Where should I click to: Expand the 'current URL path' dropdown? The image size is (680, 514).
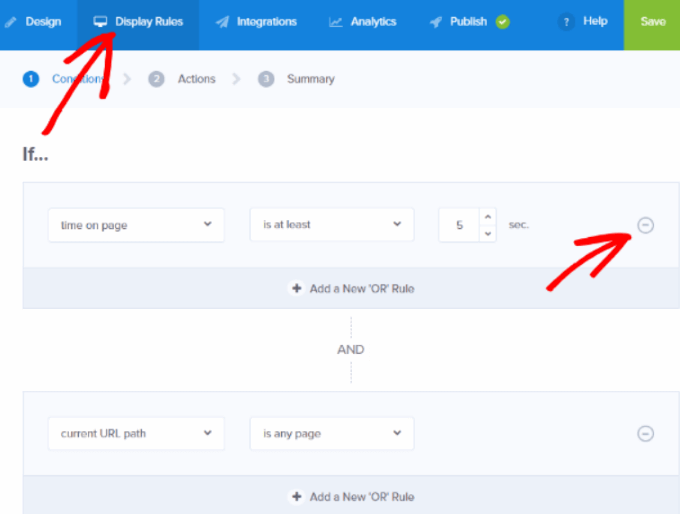tap(136, 433)
